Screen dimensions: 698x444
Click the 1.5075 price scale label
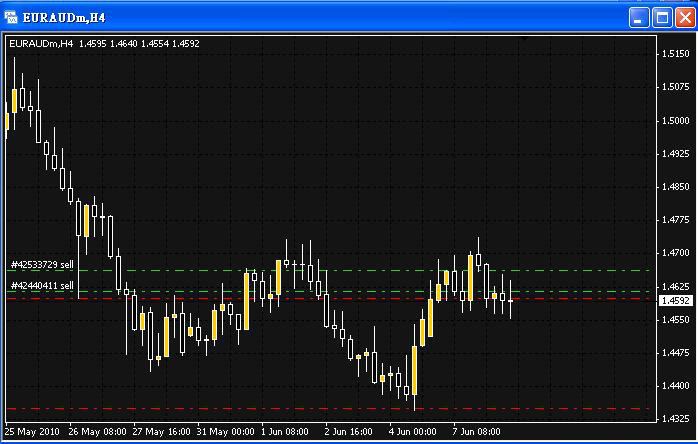coord(675,87)
